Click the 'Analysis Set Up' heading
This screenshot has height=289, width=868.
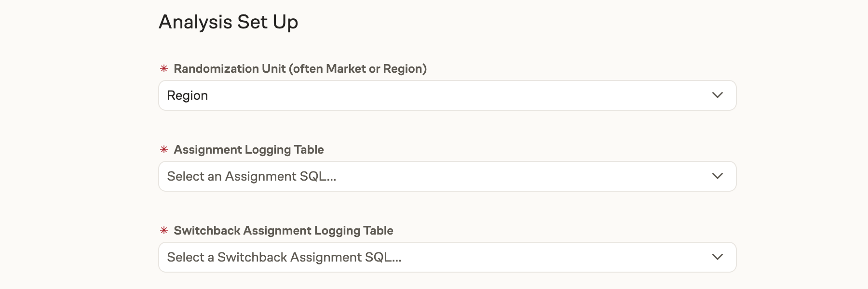click(x=228, y=22)
